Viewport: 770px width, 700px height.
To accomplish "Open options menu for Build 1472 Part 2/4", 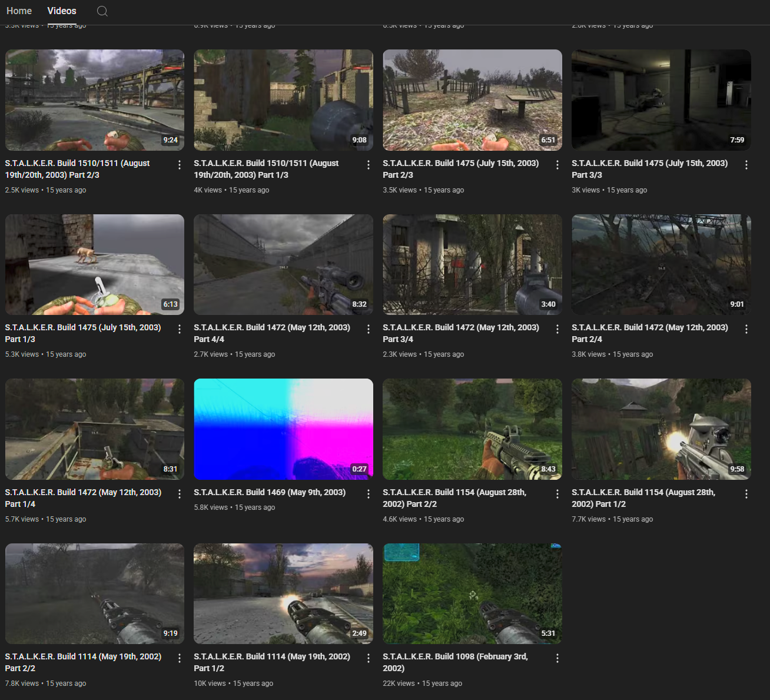I will [x=746, y=329].
